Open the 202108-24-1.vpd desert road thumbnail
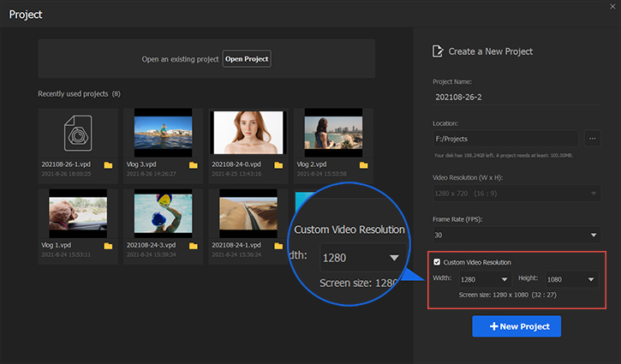This screenshot has height=364, width=621. pos(248,213)
